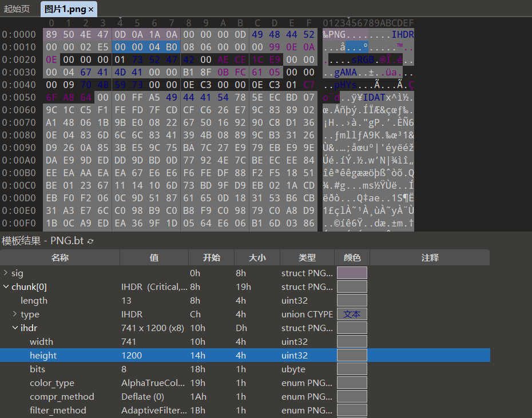This screenshot has width=532, height=418.
Task: Click hex byte 89 at offset 0:0000
Action: [x=51, y=35]
